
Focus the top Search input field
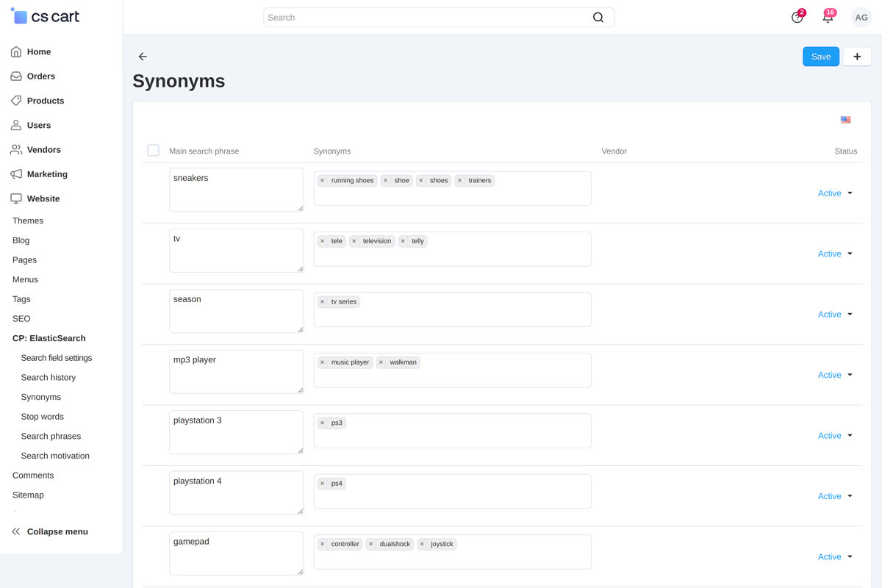click(x=439, y=18)
